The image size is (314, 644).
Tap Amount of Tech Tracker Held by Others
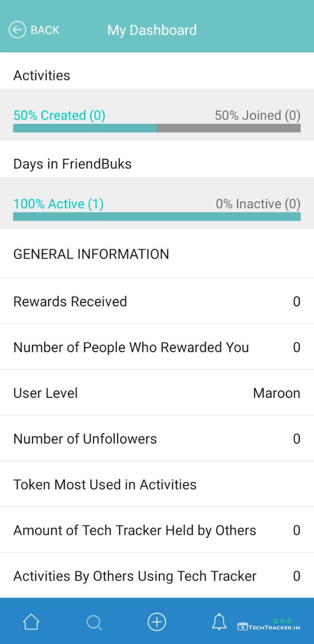157,530
